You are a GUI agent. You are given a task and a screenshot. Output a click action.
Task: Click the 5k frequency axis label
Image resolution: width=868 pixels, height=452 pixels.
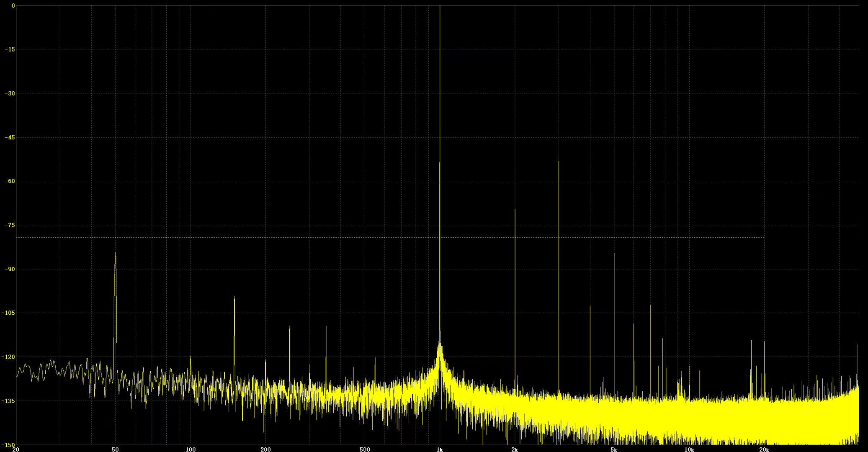614,449
